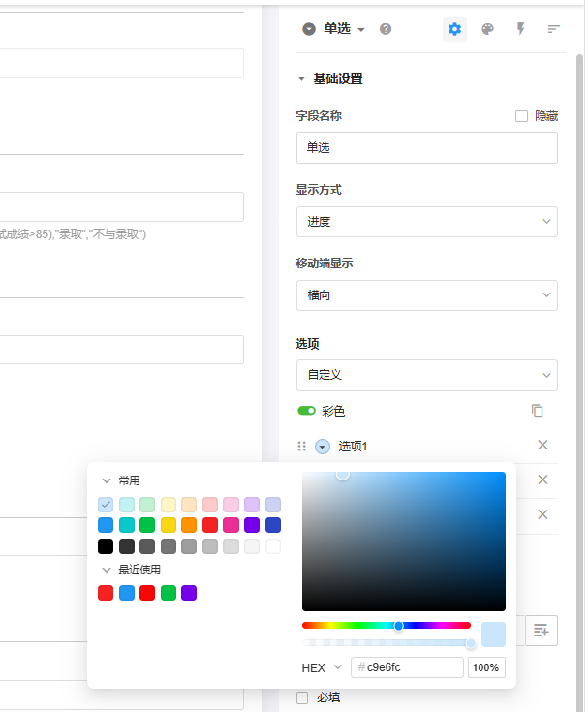Collapse the 常用 color group

(106, 480)
